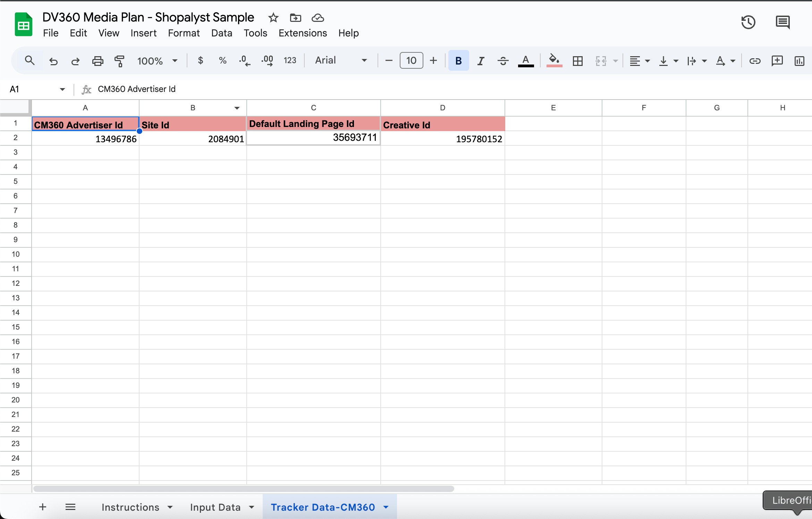Open the borders tool
This screenshot has width=812, height=519.
pyautogui.click(x=577, y=61)
